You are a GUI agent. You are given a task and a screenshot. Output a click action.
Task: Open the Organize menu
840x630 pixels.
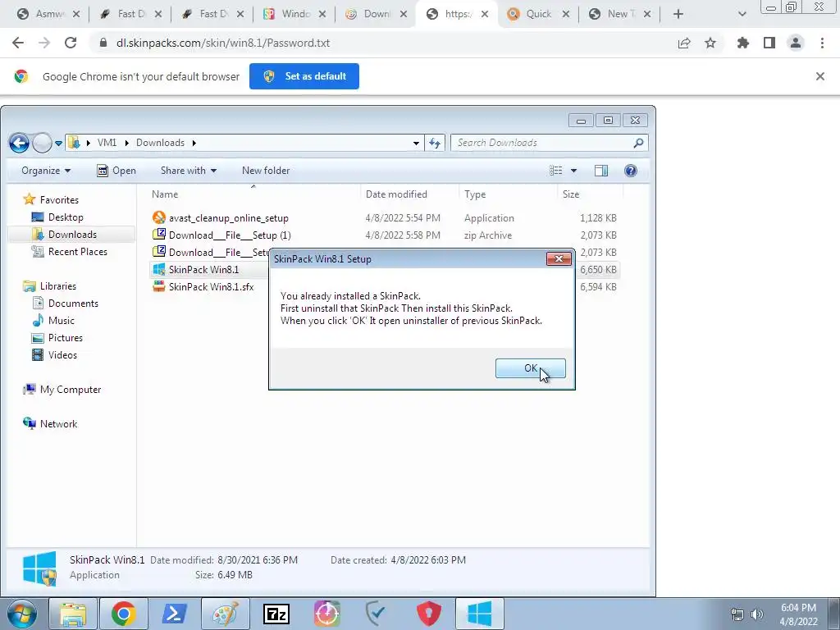[x=46, y=171]
